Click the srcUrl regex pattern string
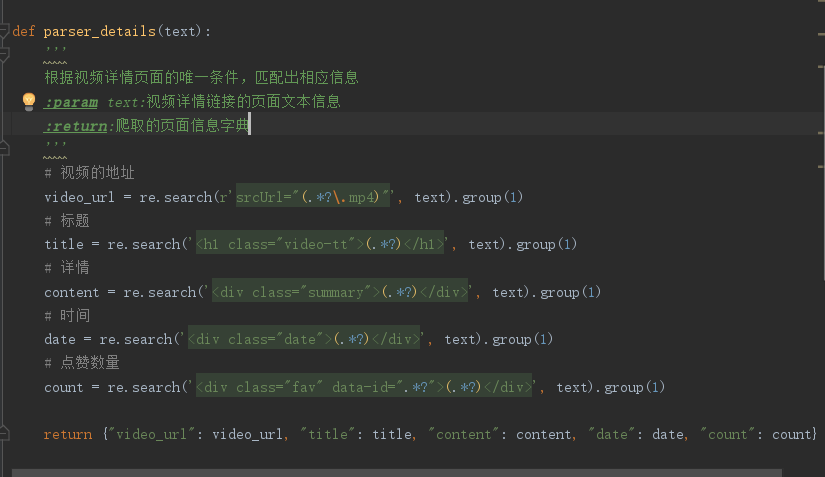This screenshot has width=825, height=477. (x=313, y=197)
